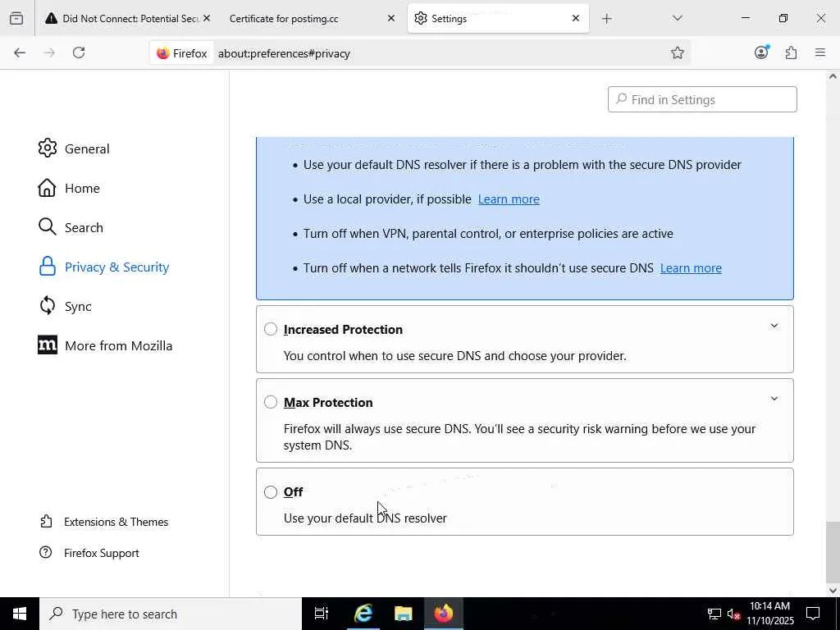Click the Firefox View icon
Screen dimensions: 840x630
click(x=16, y=18)
